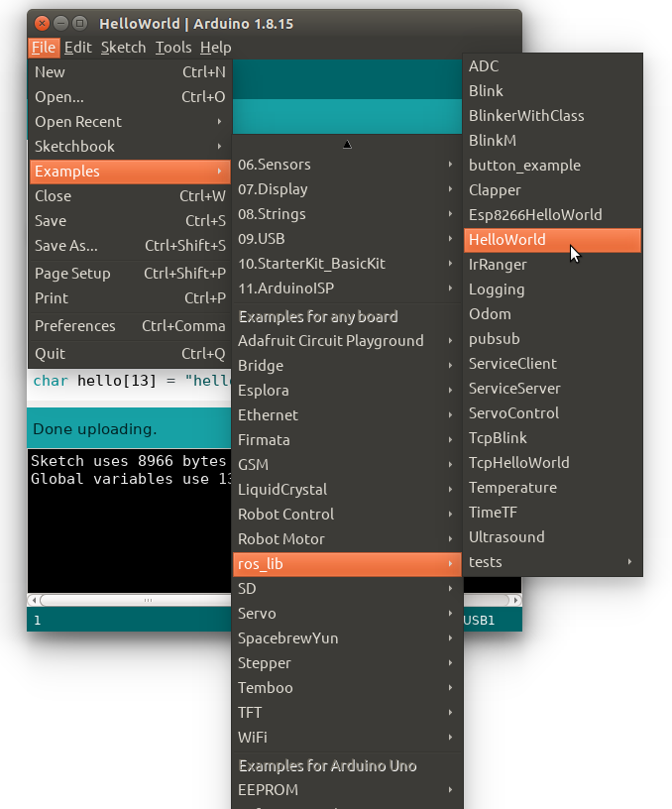Expand SD library examples
This screenshot has width=672, height=809.
pyautogui.click(x=347, y=589)
